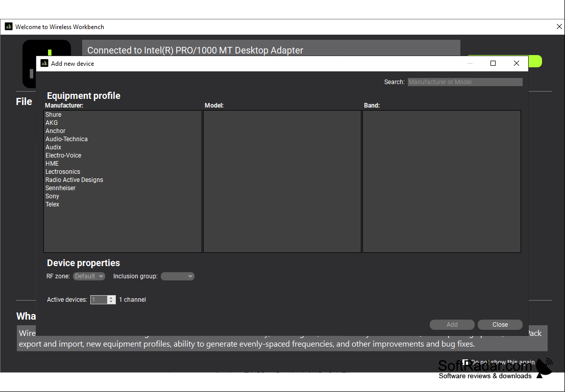Viewport: 565px width, 392px height.
Task: Open the RF zone dropdown
Action: 89,276
